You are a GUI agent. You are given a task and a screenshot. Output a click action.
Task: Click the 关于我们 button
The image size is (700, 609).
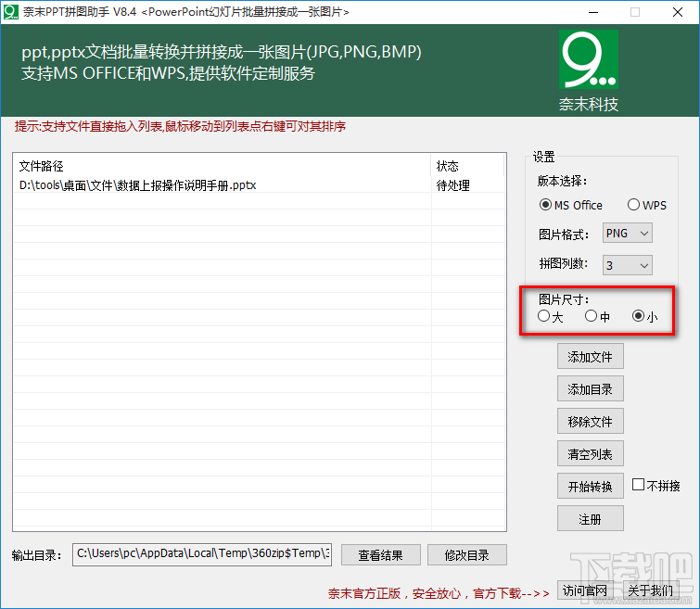click(651, 590)
